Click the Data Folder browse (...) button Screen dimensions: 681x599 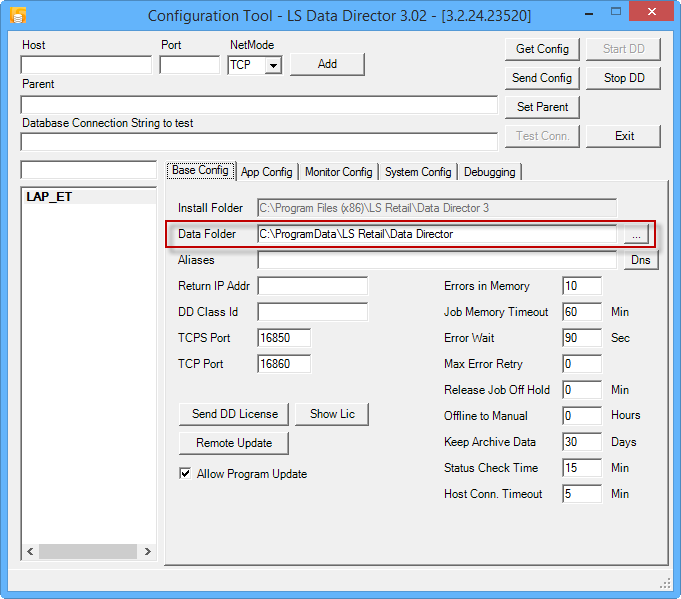(x=636, y=234)
